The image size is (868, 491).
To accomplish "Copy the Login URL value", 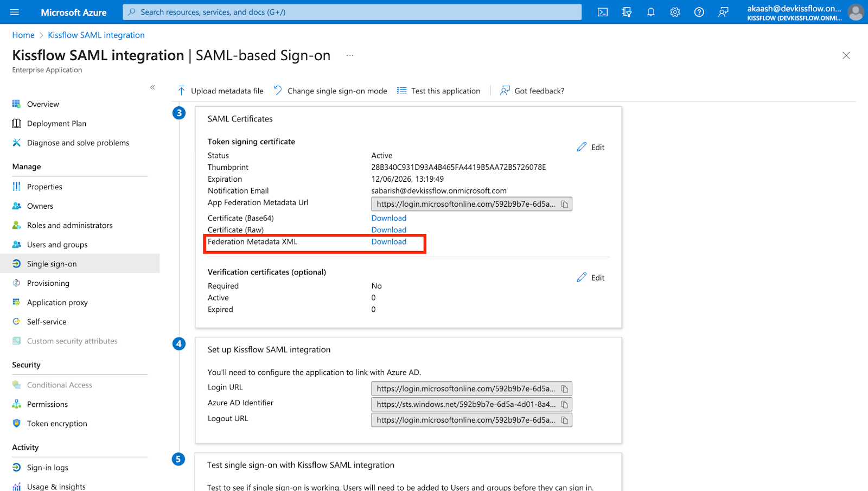I will click(x=564, y=389).
